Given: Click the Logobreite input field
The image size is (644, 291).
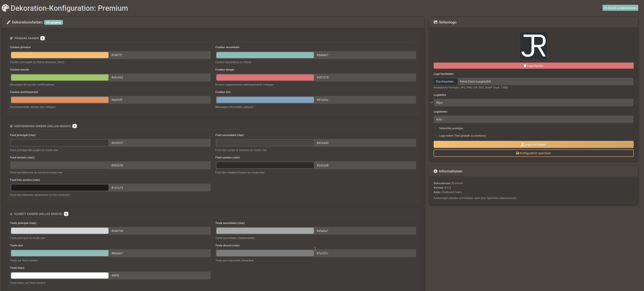Looking at the screenshot, I should pyautogui.click(x=533, y=119).
